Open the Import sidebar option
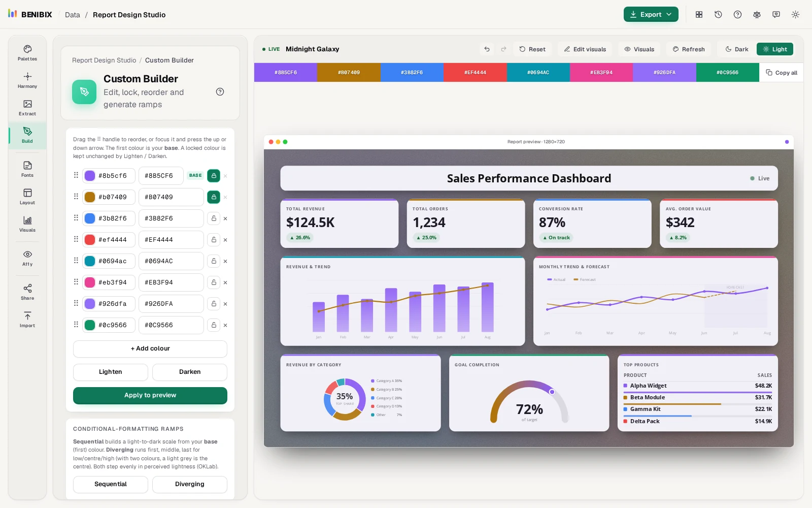Image resolution: width=812 pixels, height=508 pixels. coord(27,320)
